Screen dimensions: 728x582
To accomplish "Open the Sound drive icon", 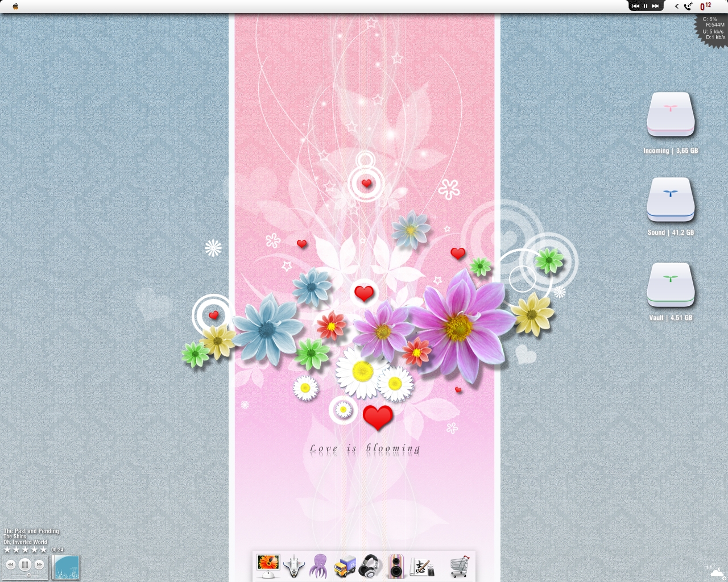I will tap(671, 199).
